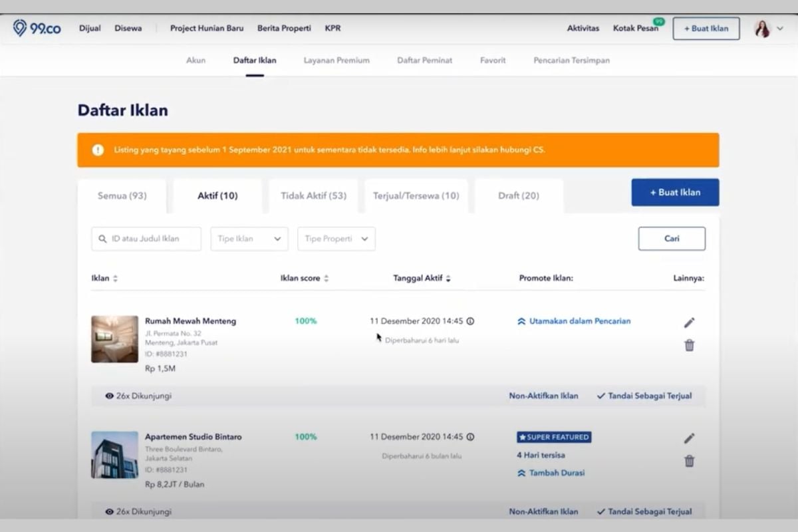Click Tambah Durasi link

(551, 473)
